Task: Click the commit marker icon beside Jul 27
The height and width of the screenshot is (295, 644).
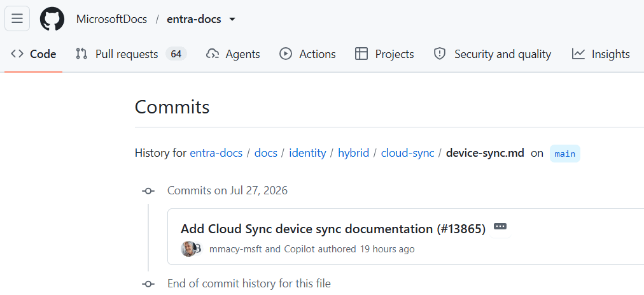Action: click(x=148, y=191)
